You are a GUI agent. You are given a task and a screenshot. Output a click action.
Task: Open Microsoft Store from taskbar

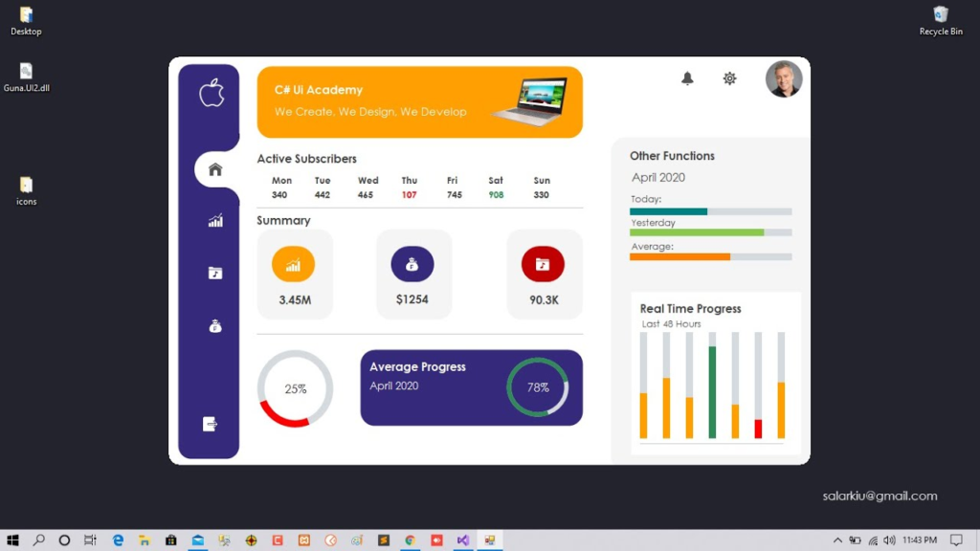(170, 540)
